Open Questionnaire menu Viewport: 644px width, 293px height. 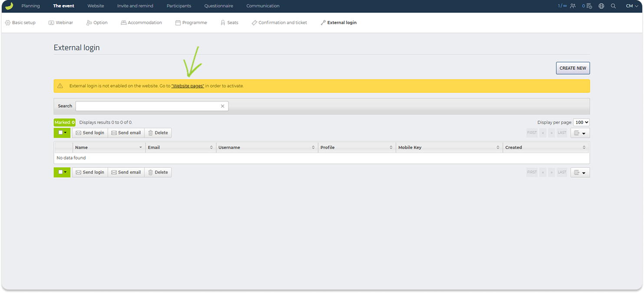[x=219, y=6]
